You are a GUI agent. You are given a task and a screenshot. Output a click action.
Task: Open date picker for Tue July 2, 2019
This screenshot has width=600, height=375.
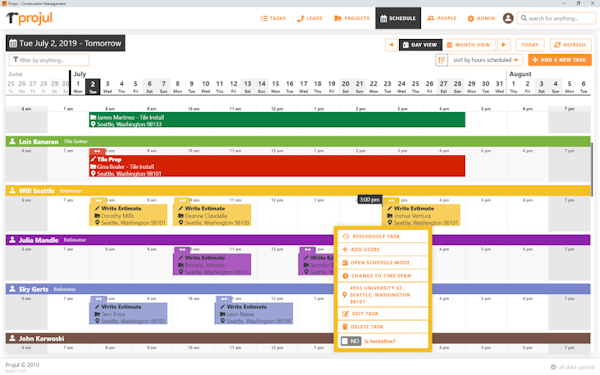(65, 43)
